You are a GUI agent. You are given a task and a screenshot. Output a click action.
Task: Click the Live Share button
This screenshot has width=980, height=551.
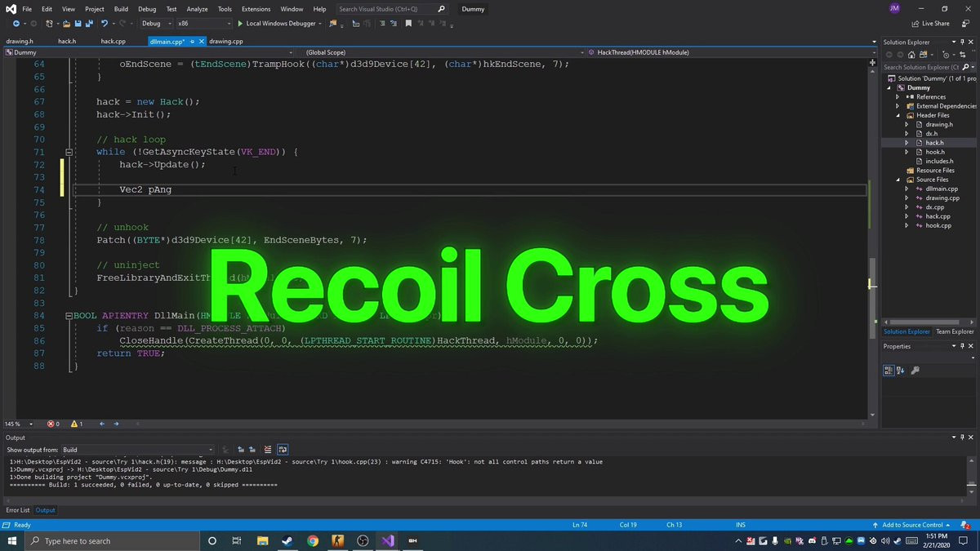click(x=930, y=24)
